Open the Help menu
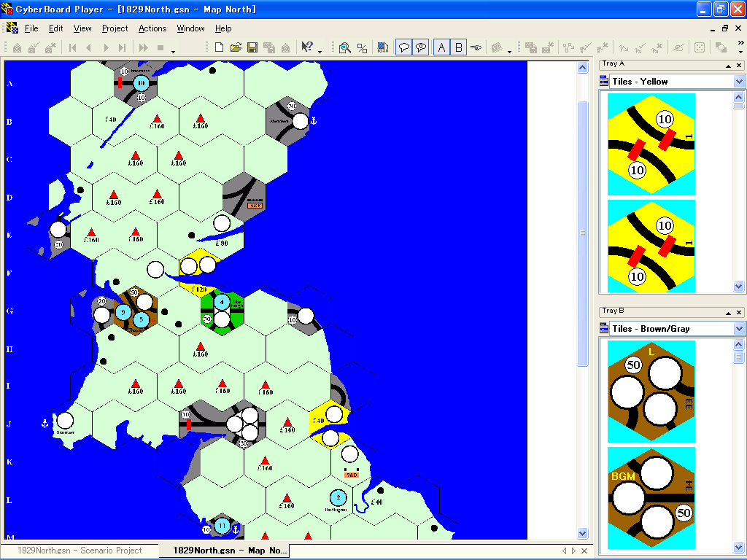Image resolution: width=747 pixels, height=560 pixels. pyautogui.click(x=223, y=28)
